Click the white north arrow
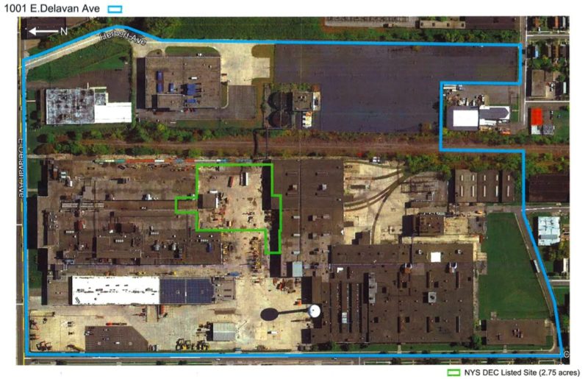The width and height of the screenshot is (588, 379). pos(43,32)
